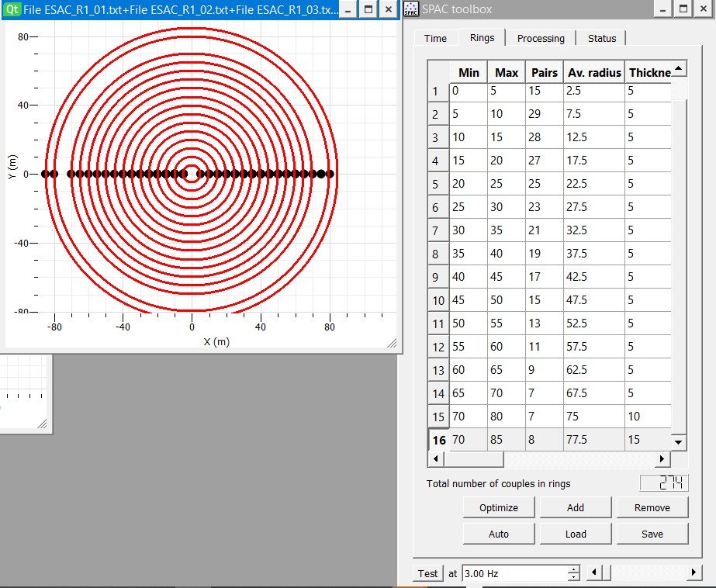Screen dimensions: 716x588
Task: Load rings with the Load button
Action: pyautogui.click(x=575, y=534)
